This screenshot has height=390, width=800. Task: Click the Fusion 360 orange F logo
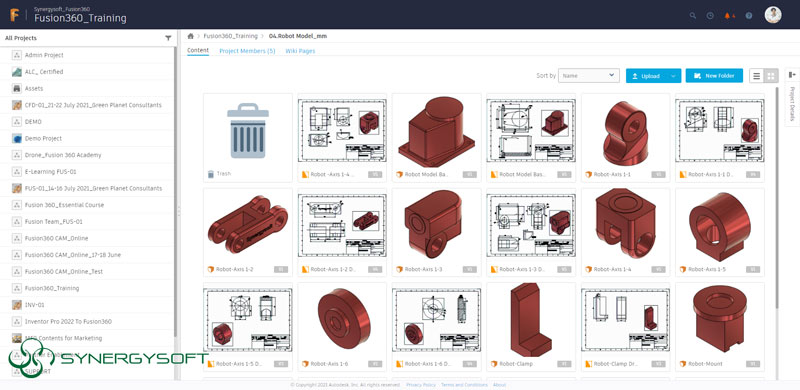coord(14,15)
